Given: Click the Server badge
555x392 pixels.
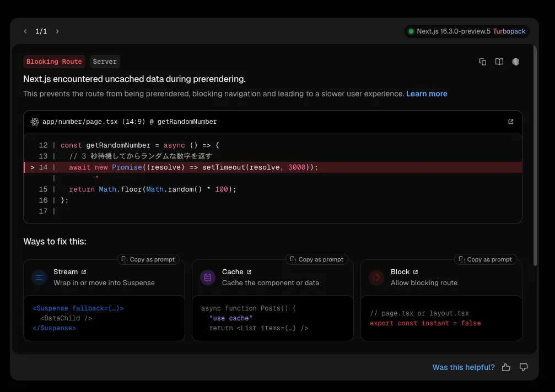Looking at the screenshot, I should click(105, 62).
